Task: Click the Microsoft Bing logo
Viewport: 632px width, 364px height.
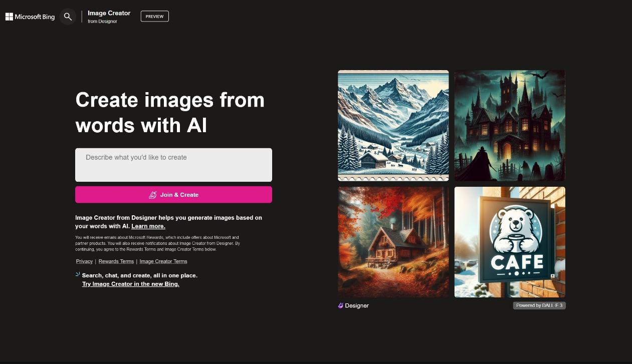Action: click(30, 17)
